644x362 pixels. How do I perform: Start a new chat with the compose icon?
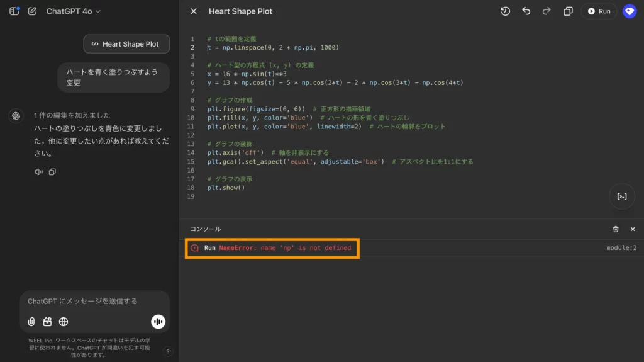(32, 11)
